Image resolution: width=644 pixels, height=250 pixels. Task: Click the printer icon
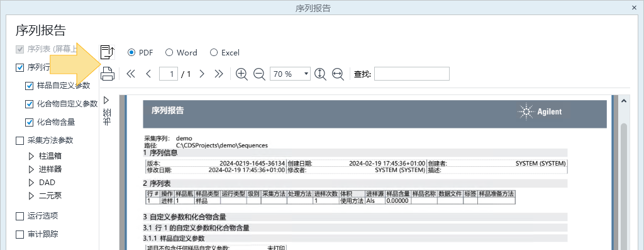tap(108, 74)
